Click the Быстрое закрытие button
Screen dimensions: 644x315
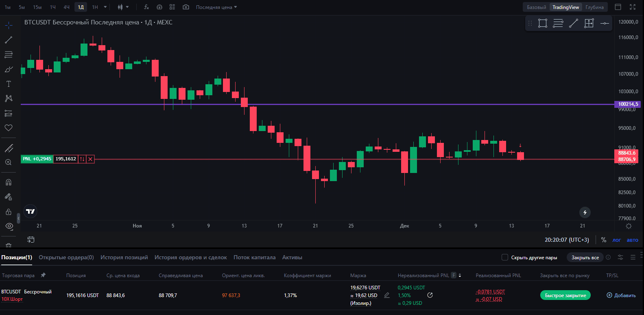coord(565,295)
